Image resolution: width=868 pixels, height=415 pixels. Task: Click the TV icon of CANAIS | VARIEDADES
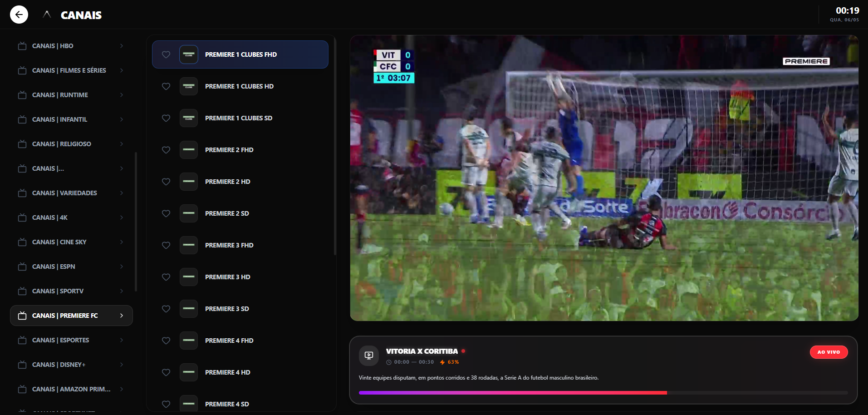pyautogui.click(x=22, y=193)
